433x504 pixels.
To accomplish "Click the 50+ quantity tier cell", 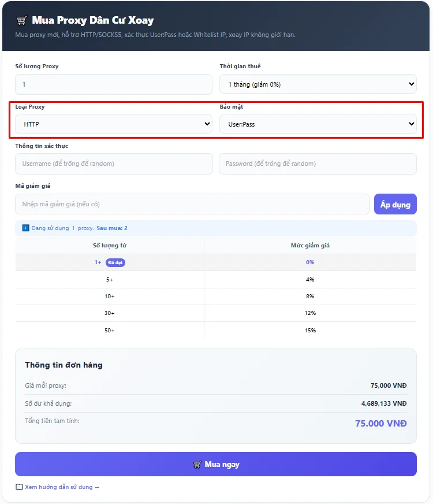I will click(110, 331).
